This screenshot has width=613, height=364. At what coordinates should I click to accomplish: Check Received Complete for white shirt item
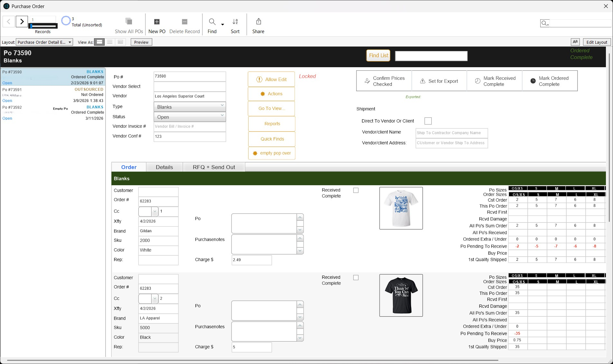pyautogui.click(x=356, y=190)
